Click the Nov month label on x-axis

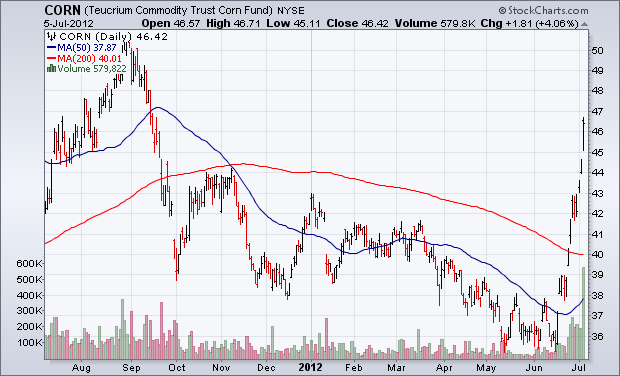221,368
